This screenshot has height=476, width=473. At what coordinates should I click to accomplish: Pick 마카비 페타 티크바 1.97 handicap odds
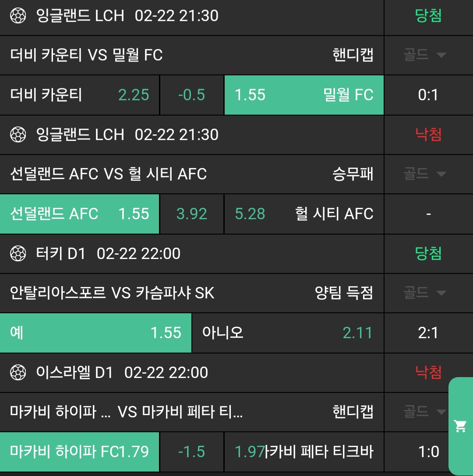[x=304, y=452]
